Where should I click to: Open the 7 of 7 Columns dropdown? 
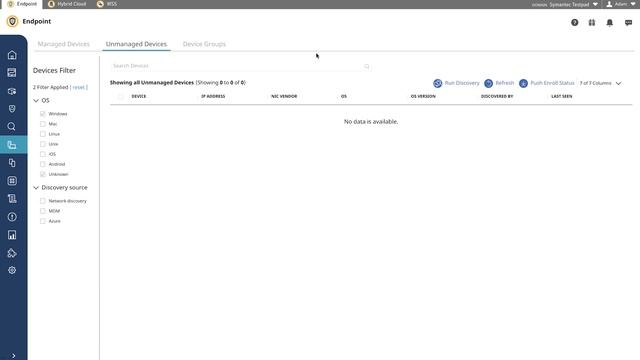pos(600,83)
